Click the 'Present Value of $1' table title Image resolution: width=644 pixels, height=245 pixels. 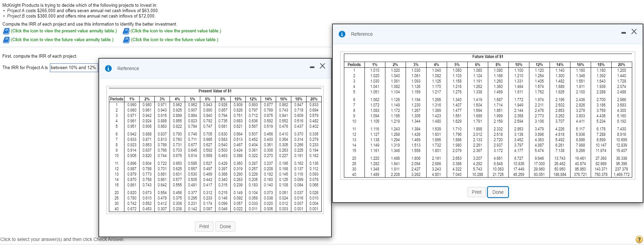[215, 91]
